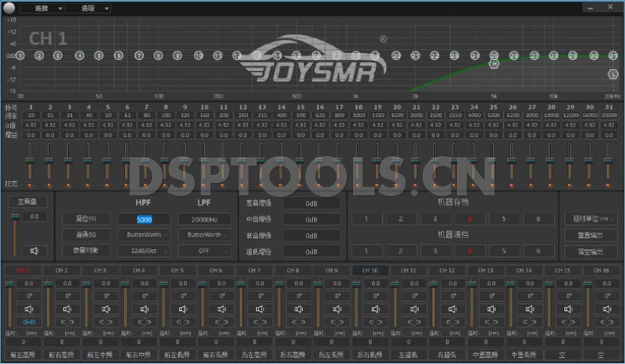Open the LPF ButterWorth filter type dropdown
The width and height of the screenshot is (625, 364).
[205, 235]
